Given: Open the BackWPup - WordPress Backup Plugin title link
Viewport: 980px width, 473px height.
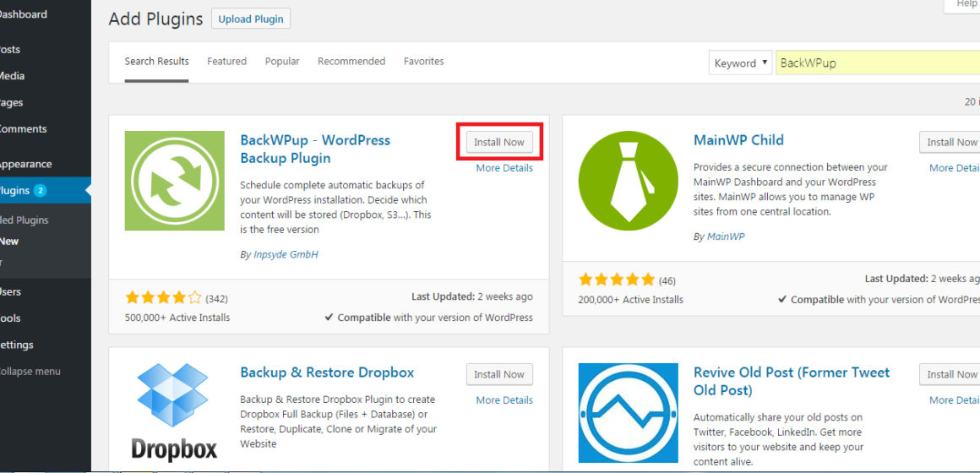Looking at the screenshot, I should click(x=315, y=150).
